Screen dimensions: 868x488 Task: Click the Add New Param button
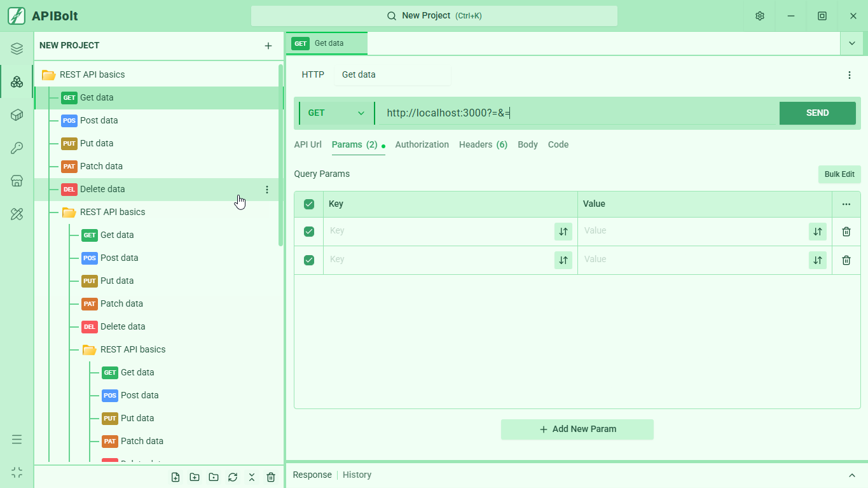[x=577, y=429]
